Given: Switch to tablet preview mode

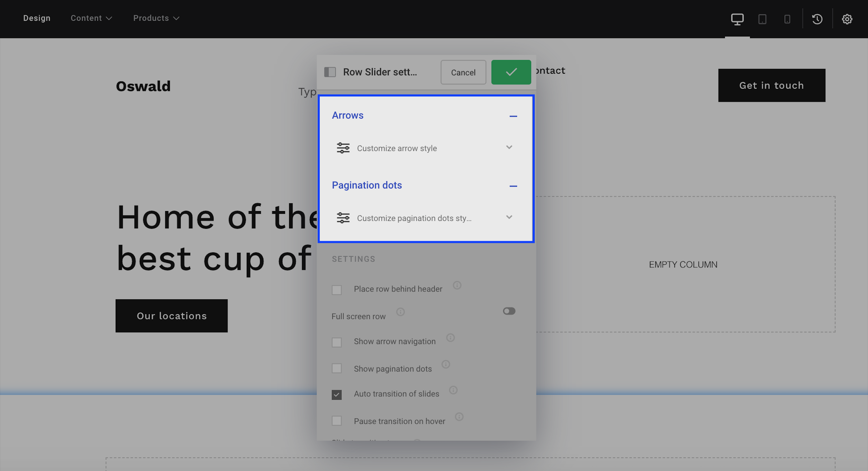Looking at the screenshot, I should tap(763, 19).
